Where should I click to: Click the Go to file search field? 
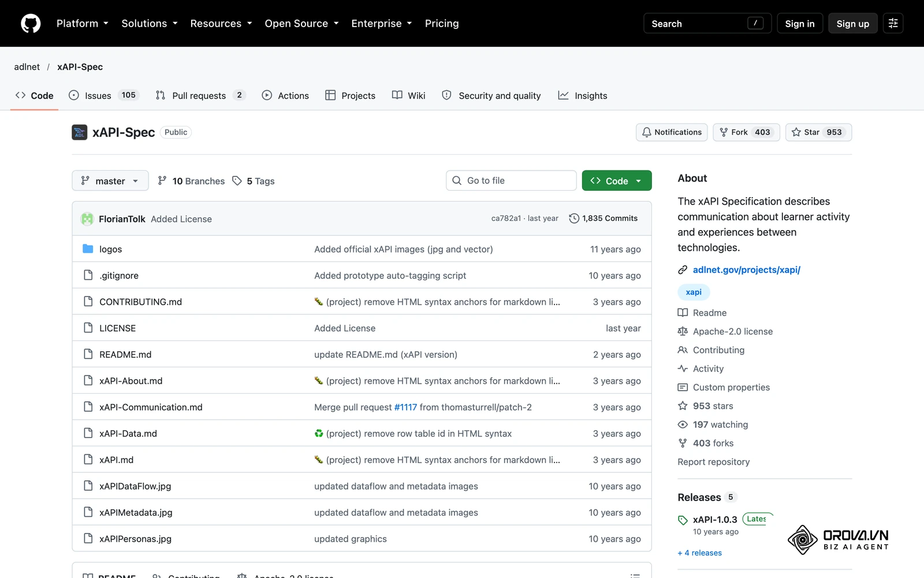pos(511,180)
